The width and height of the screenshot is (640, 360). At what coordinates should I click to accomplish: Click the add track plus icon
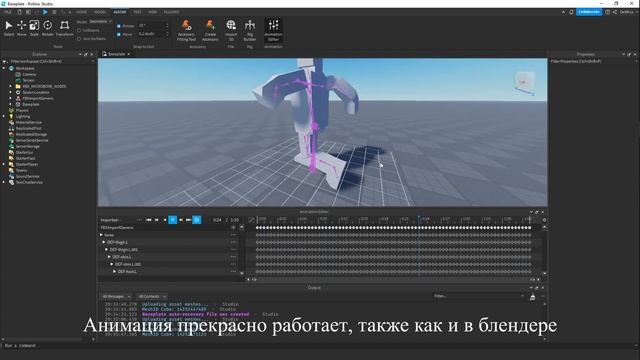[233, 227]
